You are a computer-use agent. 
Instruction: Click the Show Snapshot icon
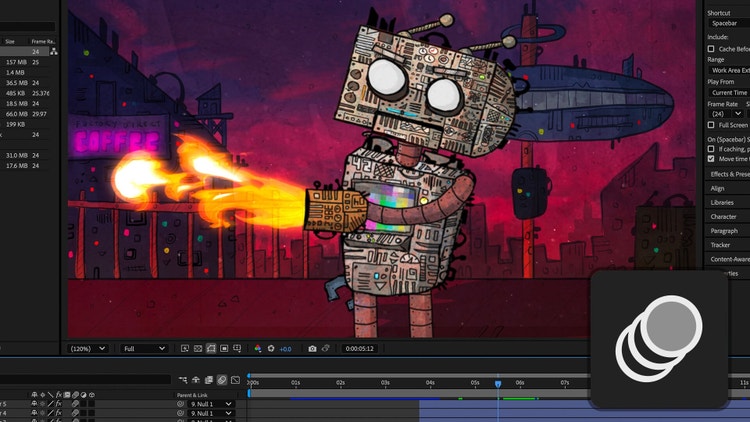pos(326,348)
